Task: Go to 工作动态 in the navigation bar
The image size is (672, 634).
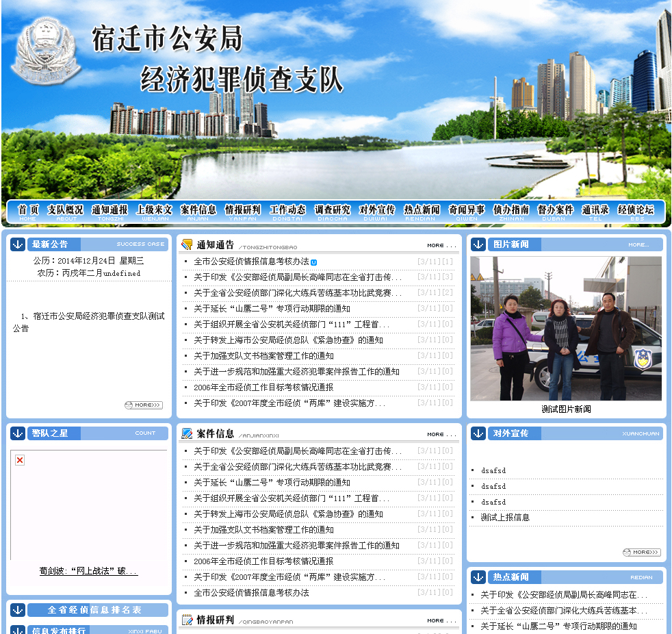Action: [287, 213]
